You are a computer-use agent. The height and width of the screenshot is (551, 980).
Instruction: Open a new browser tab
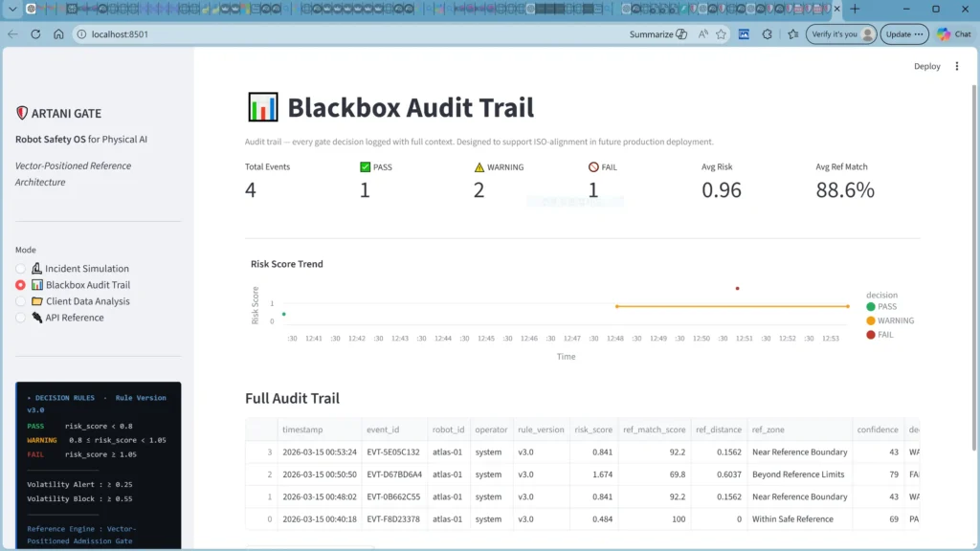point(856,9)
